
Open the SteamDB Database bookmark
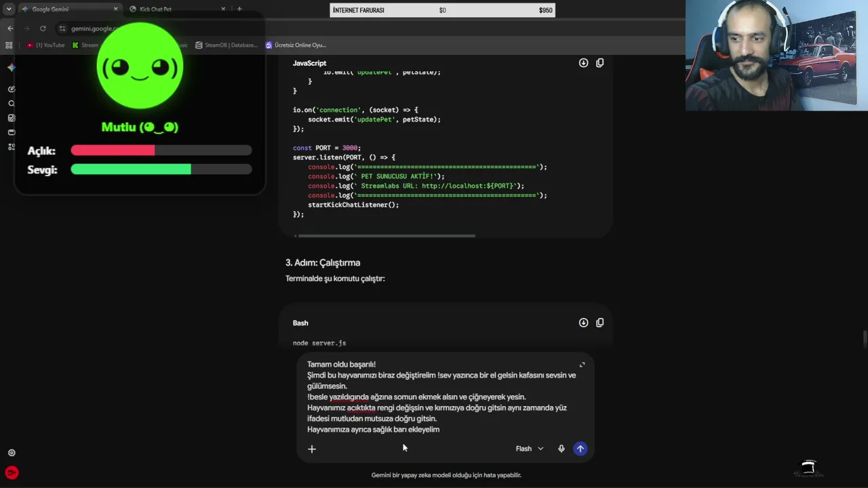(x=226, y=45)
